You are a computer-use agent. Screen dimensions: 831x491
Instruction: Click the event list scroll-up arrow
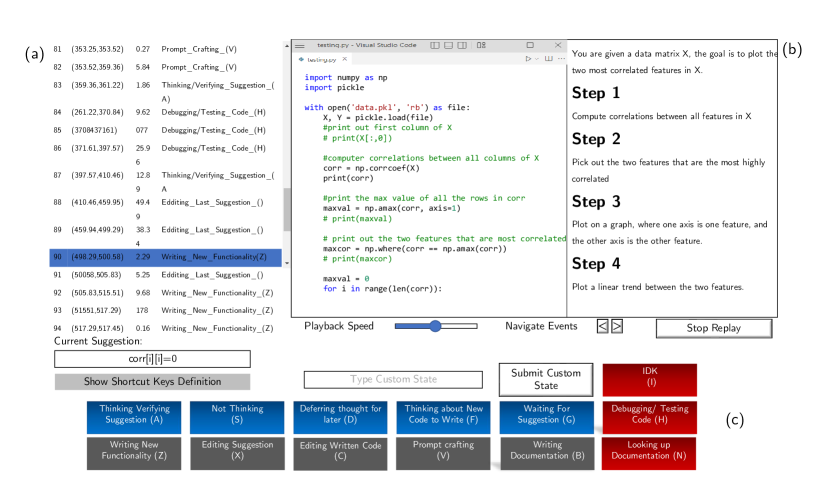[x=287, y=46]
